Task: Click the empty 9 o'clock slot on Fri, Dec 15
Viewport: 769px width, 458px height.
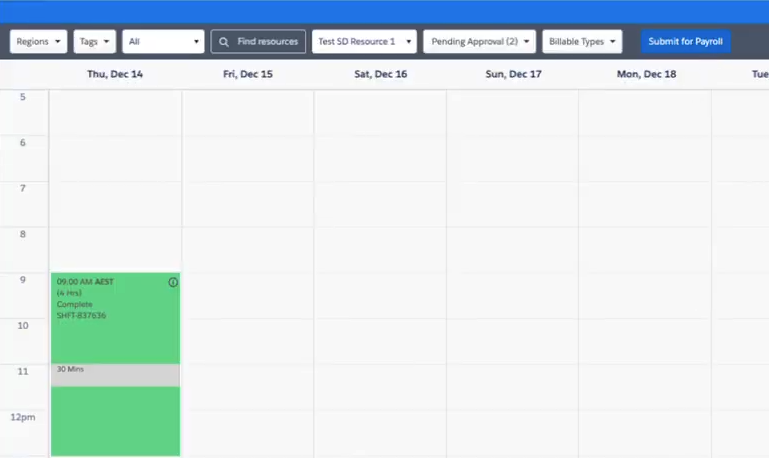Action: point(248,295)
